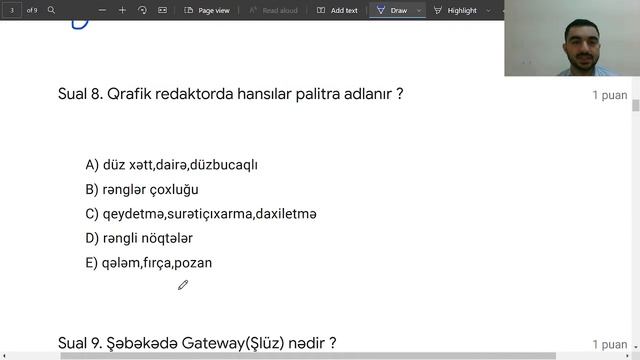The image size is (640, 360).
Task: Click answer D) rəngli nöqtələr
Action: [x=139, y=238]
